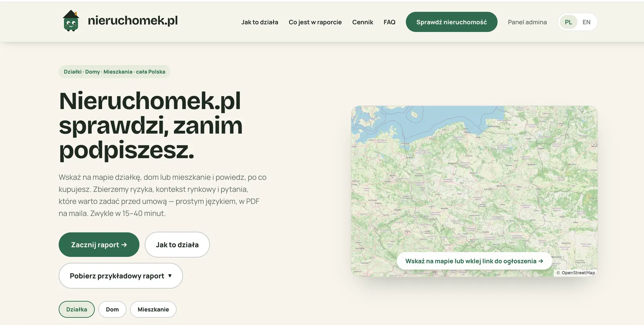Open the Panel admina link
This screenshot has height=325, width=644.
[527, 22]
